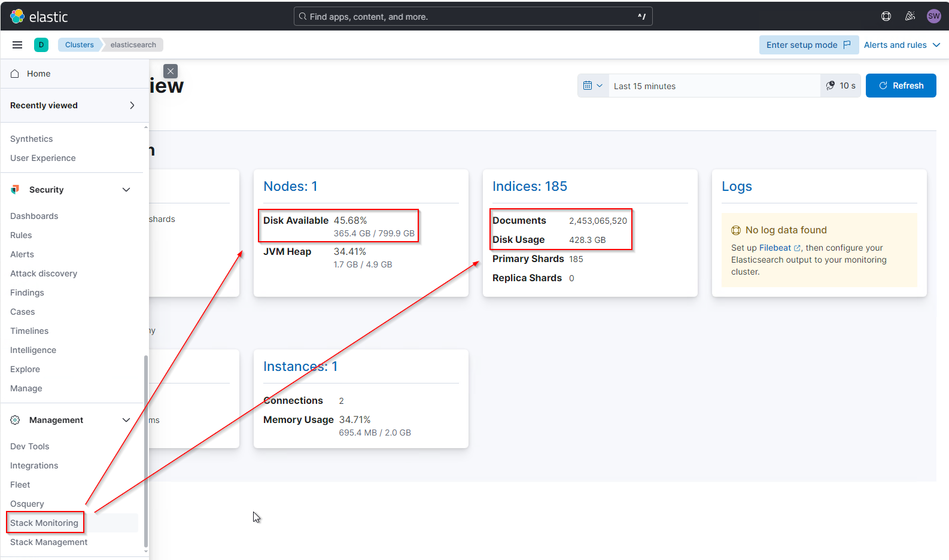Open User Experience in navigation
Image resolution: width=949 pixels, height=560 pixels.
[43, 158]
